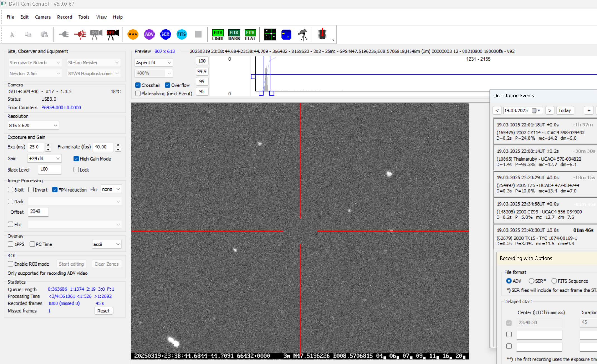Viewport: 597px width, 364px height.
Task: Select SER* file format radio
Action: coord(531,281)
